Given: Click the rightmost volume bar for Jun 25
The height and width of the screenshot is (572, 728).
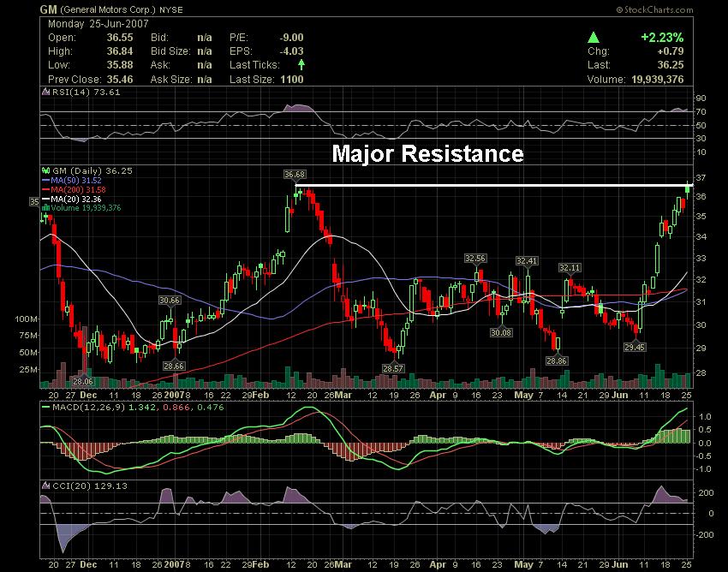Looking at the screenshot, I should point(688,381).
